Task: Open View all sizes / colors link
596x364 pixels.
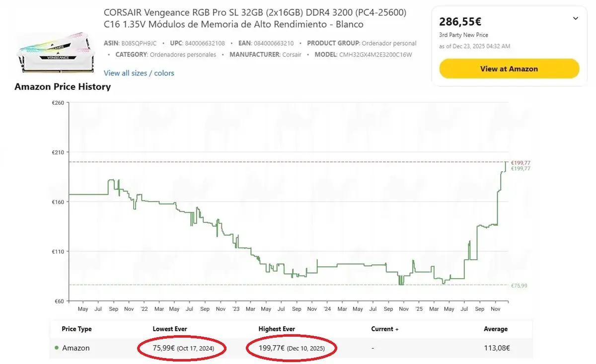Action: (139, 73)
